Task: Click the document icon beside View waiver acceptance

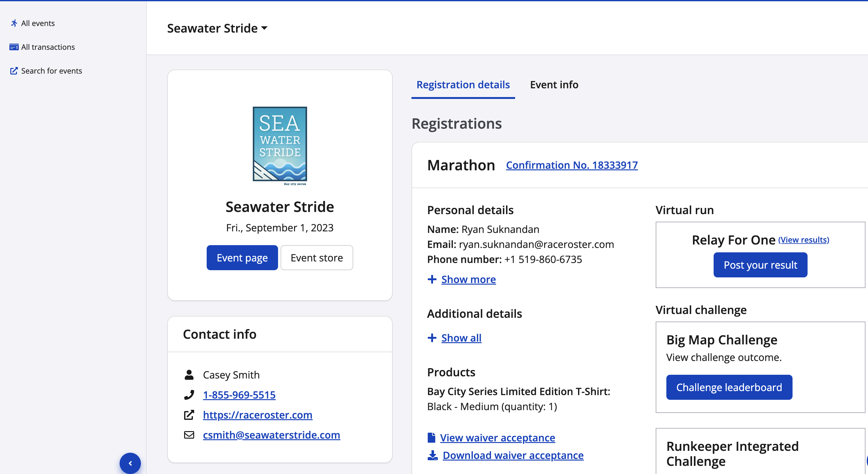Action: (x=431, y=438)
